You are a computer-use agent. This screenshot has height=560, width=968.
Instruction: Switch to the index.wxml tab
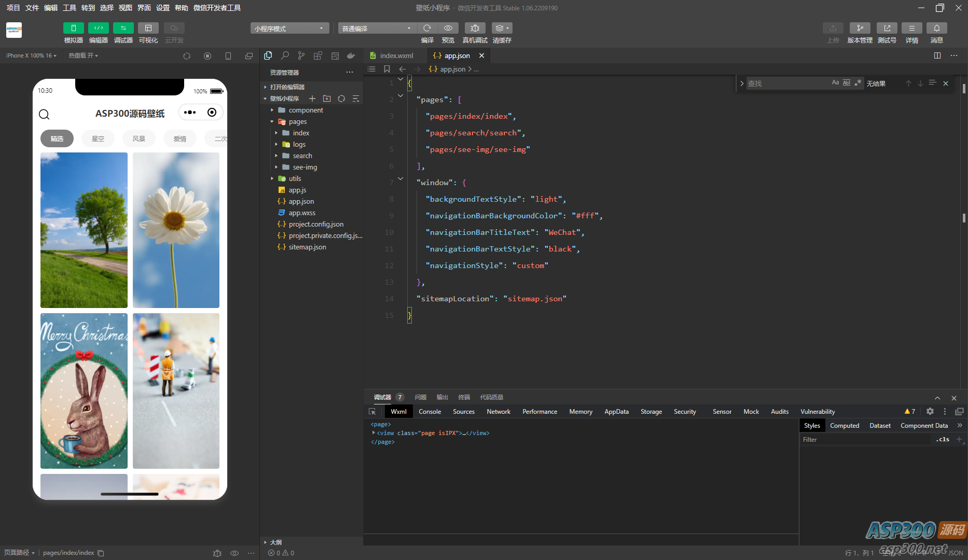click(396, 55)
